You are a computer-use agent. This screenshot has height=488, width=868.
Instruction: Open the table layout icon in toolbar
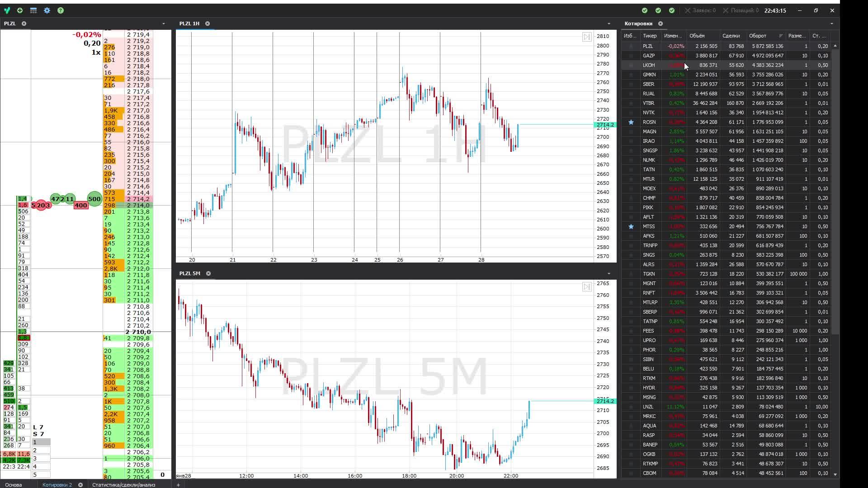click(x=33, y=10)
